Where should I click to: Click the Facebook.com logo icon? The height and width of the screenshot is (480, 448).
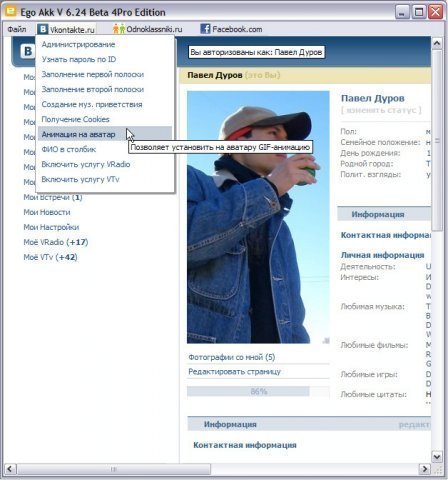coord(205,29)
